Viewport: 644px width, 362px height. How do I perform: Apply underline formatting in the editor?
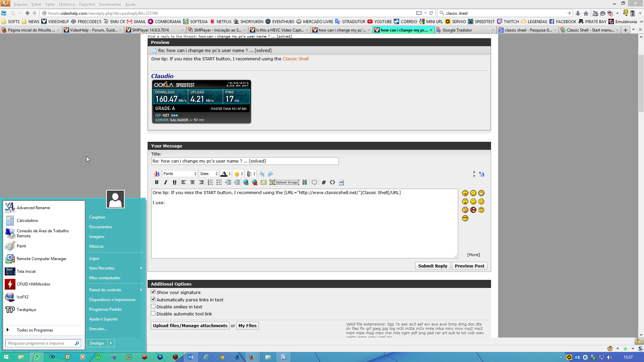(x=174, y=182)
